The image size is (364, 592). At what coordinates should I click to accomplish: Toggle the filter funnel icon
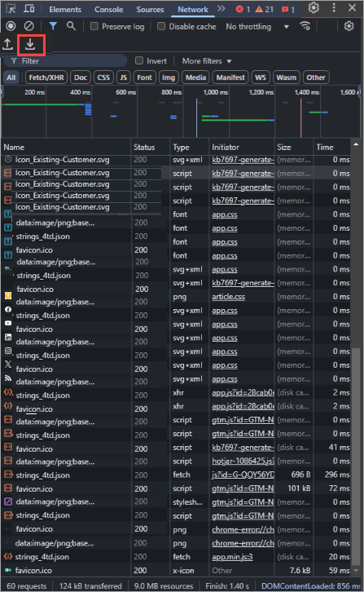pos(53,26)
